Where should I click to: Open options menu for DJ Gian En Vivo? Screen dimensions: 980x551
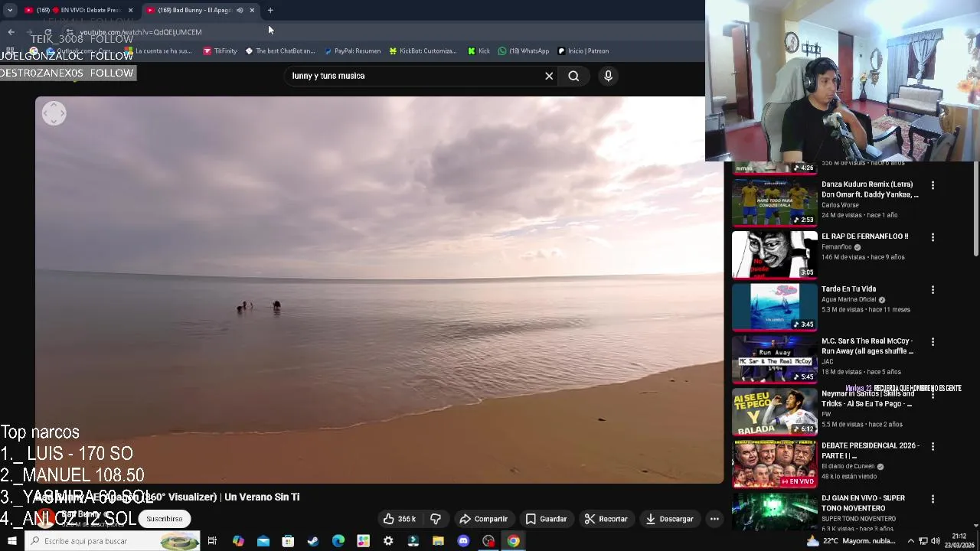click(x=933, y=499)
